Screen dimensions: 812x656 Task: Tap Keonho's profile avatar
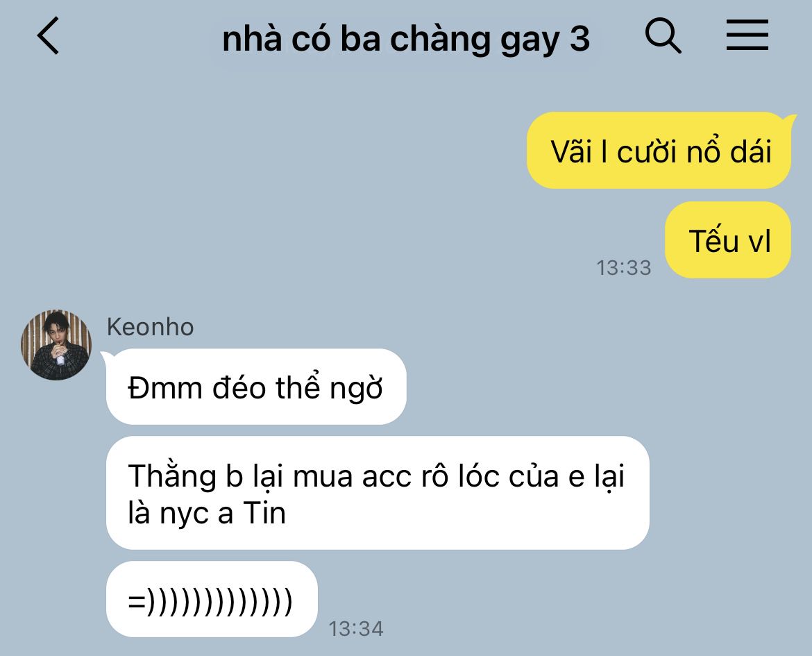(x=56, y=344)
